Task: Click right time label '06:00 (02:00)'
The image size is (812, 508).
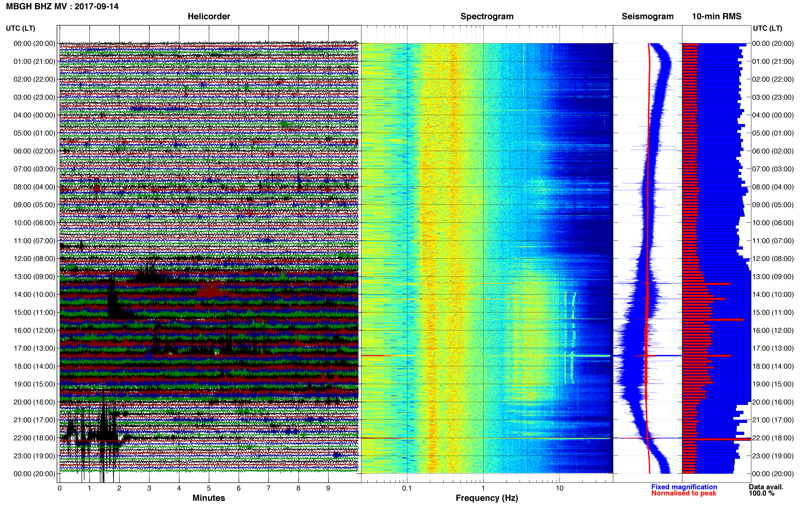Action: pos(773,151)
